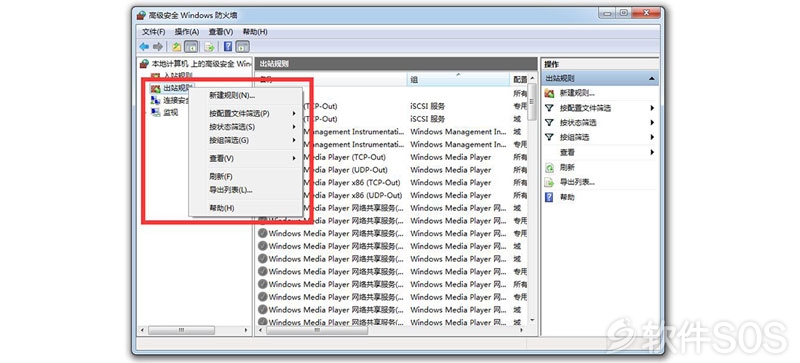Click 帮助 in the actions pane

coord(567,197)
